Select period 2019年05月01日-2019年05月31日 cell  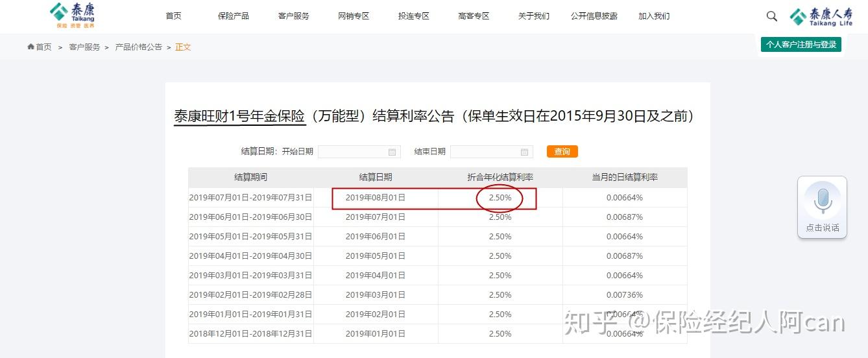click(251, 237)
